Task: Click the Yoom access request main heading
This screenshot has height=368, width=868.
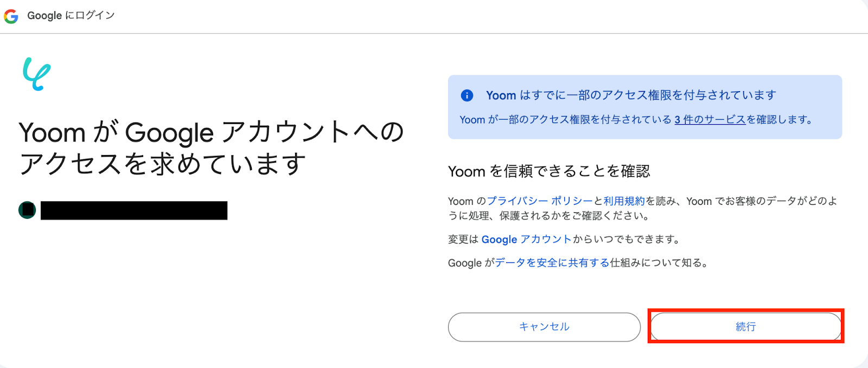Action: [x=212, y=148]
